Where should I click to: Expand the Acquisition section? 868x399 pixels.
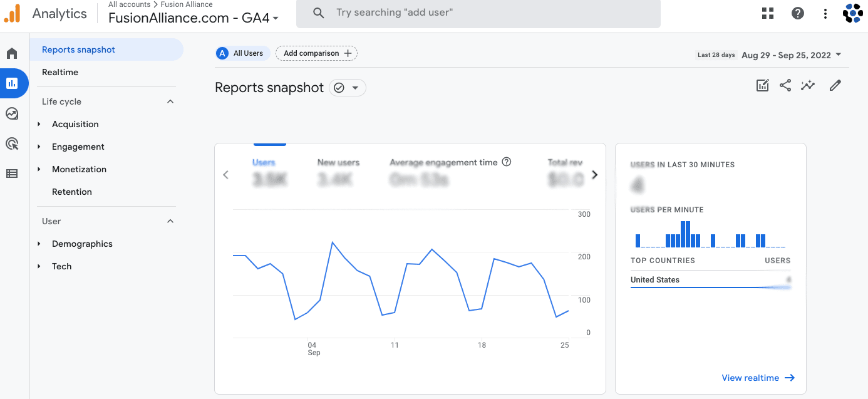click(75, 124)
